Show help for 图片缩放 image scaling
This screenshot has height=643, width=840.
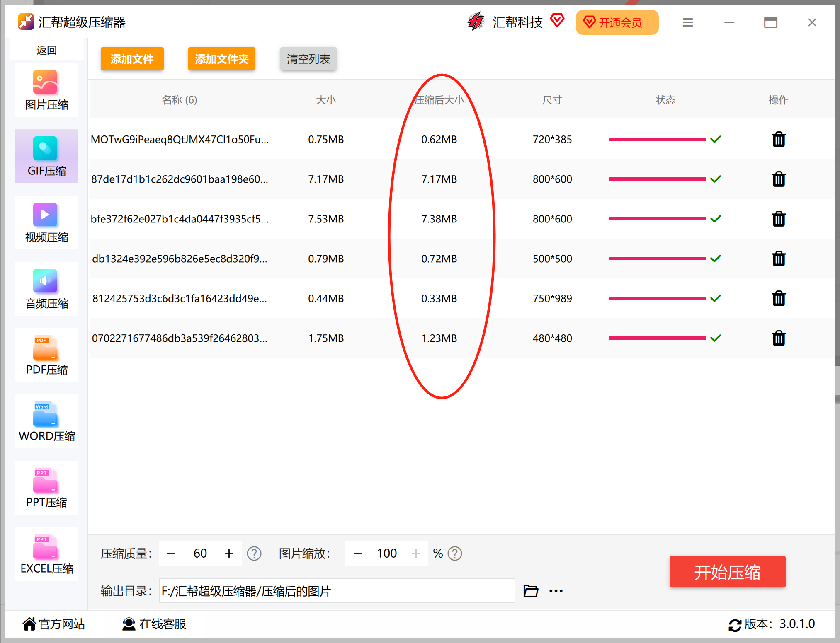point(455,554)
